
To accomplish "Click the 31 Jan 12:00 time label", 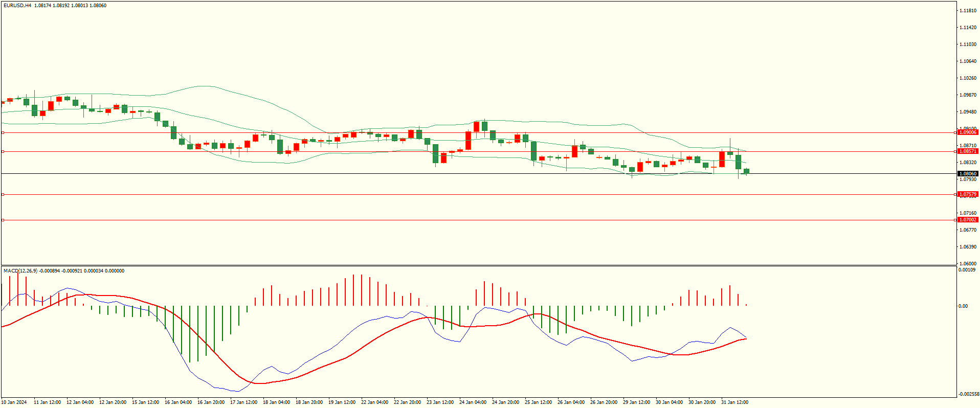I will pos(734,402).
